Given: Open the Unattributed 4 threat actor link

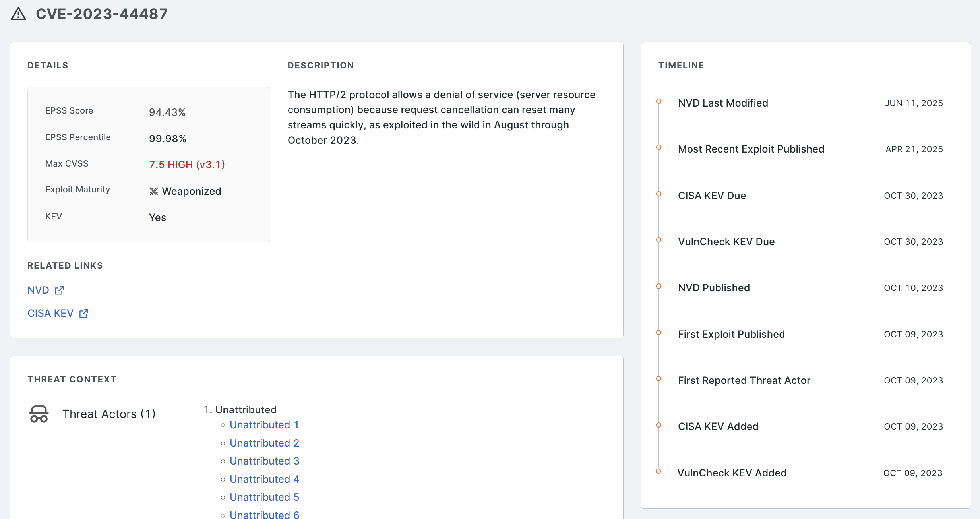Looking at the screenshot, I should point(264,479).
